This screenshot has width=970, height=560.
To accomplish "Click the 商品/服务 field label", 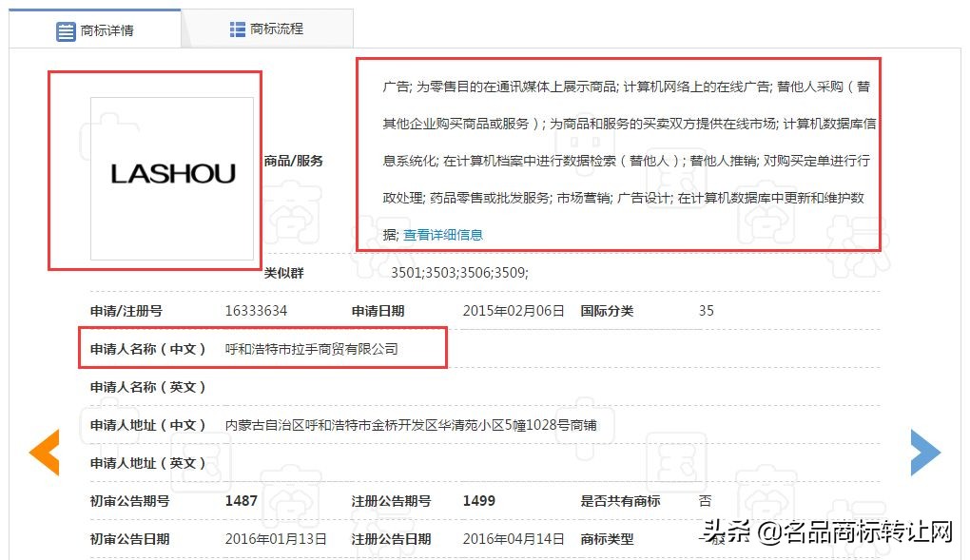I will 293,160.
